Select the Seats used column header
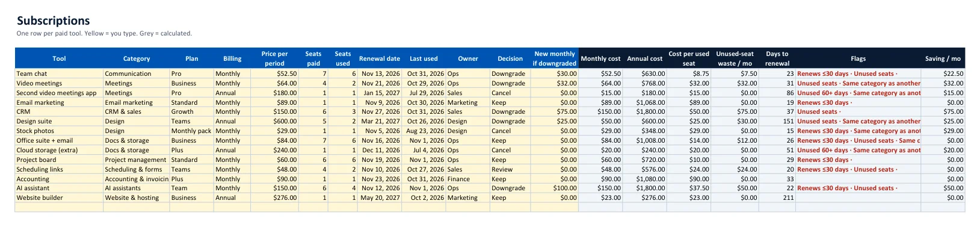The height and width of the screenshot is (227, 980). [343, 58]
